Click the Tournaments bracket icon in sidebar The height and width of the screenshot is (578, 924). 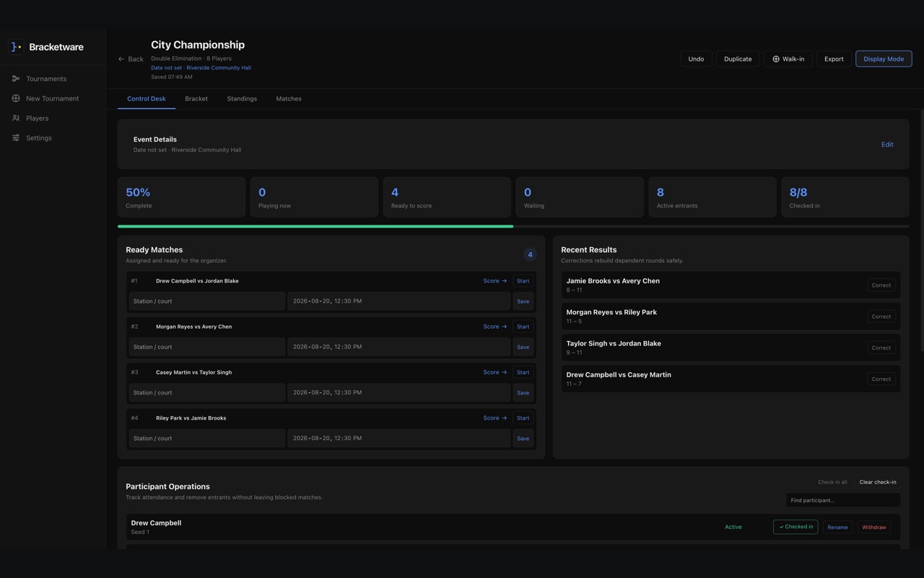tap(16, 79)
